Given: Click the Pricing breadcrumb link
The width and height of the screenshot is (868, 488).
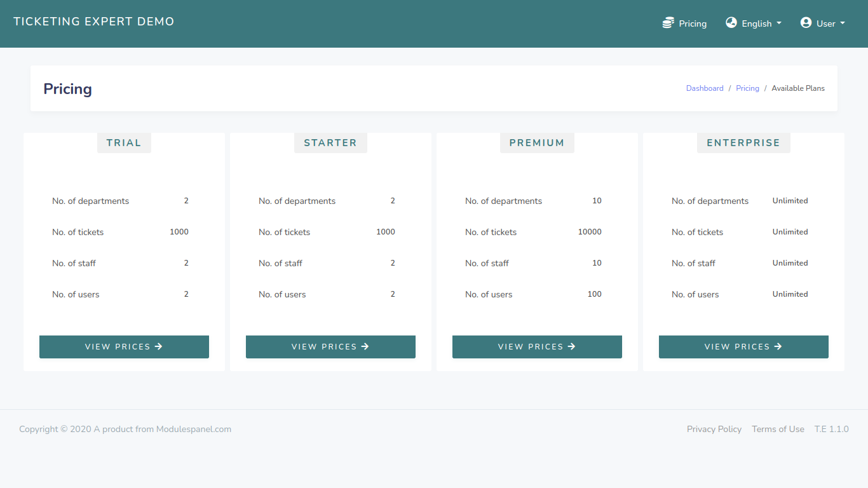Looking at the screenshot, I should point(747,88).
